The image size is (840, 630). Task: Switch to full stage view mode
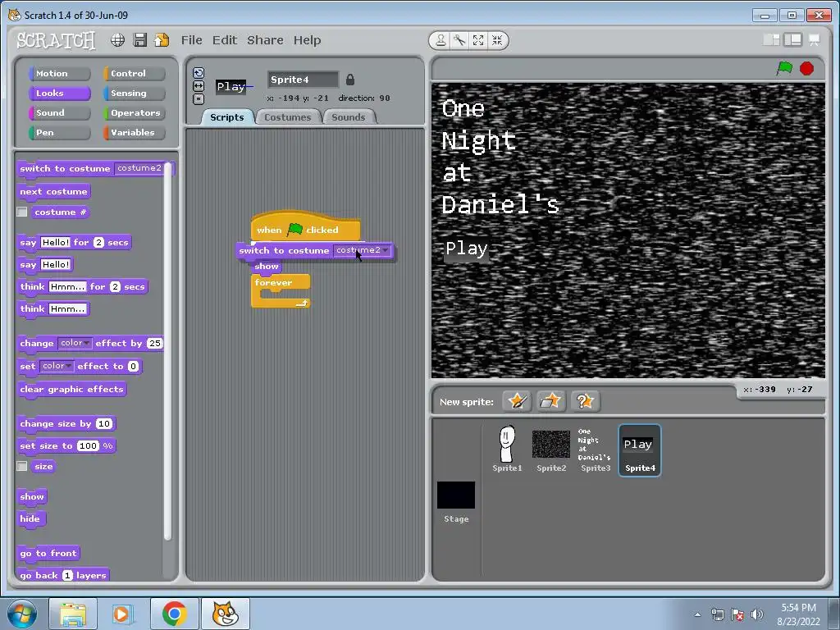(792, 40)
